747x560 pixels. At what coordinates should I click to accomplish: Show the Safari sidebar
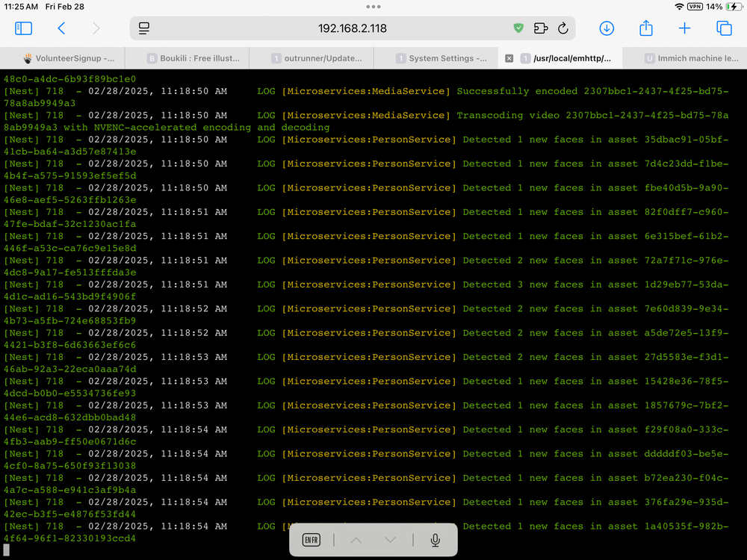pyautogui.click(x=23, y=28)
